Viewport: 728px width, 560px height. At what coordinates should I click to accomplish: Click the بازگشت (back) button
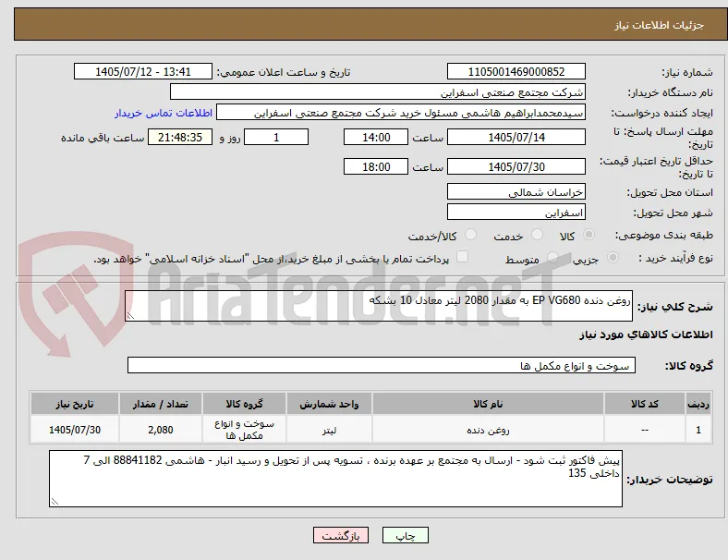(341, 535)
